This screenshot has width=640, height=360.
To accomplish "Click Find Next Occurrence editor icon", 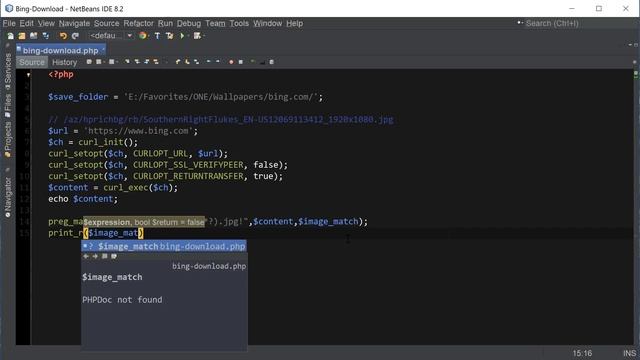I will click(x=147, y=62).
